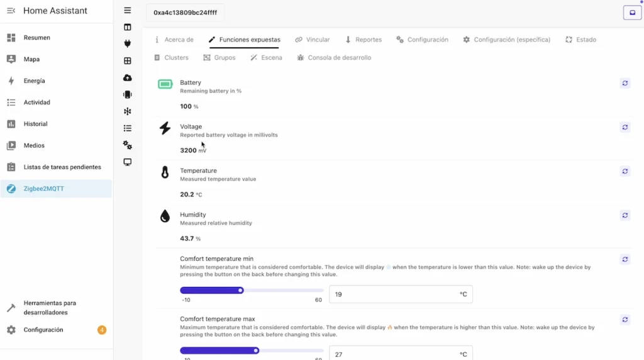Click the Comfort temperature min input field
644x360 pixels.
point(393,295)
